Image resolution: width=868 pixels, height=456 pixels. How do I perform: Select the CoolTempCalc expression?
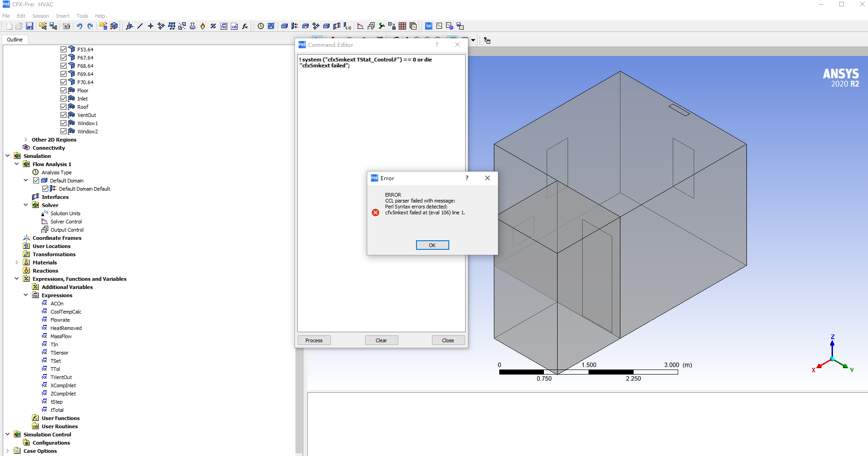pyautogui.click(x=66, y=312)
